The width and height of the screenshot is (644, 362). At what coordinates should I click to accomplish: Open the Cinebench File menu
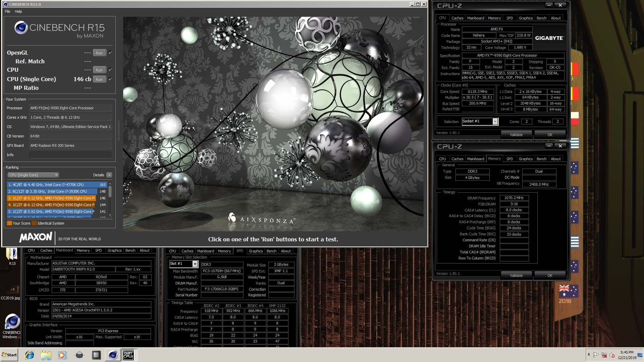coord(7,11)
